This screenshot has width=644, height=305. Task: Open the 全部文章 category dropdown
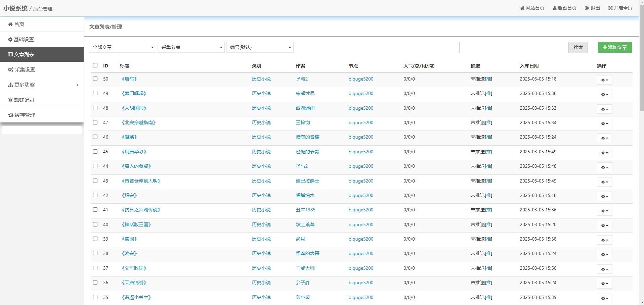pyautogui.click(x=122, y=47)
